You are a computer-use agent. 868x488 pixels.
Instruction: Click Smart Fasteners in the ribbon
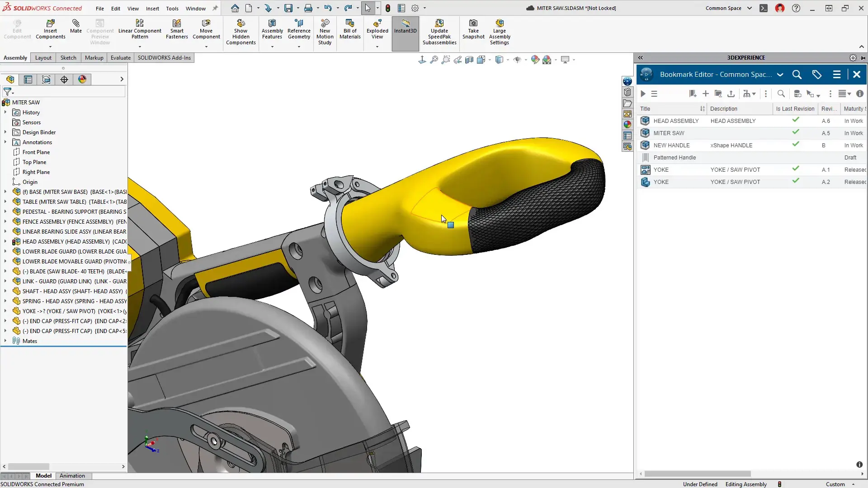177,29
